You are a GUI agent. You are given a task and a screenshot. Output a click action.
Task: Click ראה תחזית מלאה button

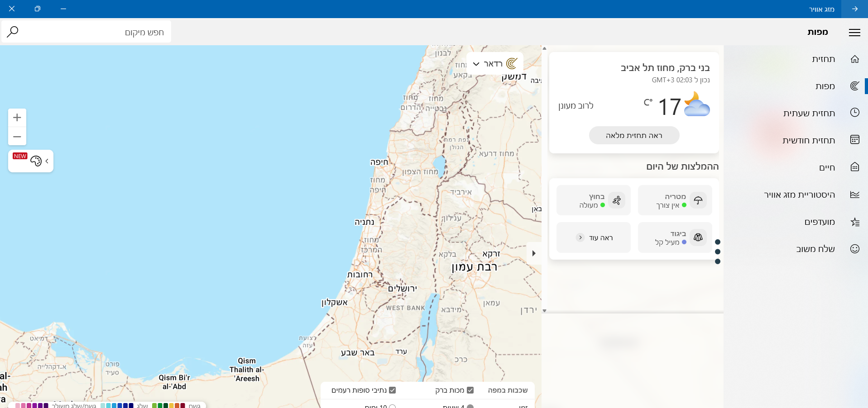pos(634,135)
